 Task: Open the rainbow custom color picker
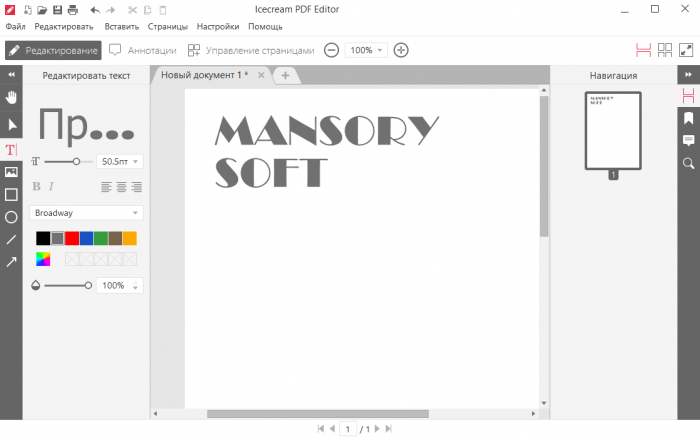[x=43, y=259]
